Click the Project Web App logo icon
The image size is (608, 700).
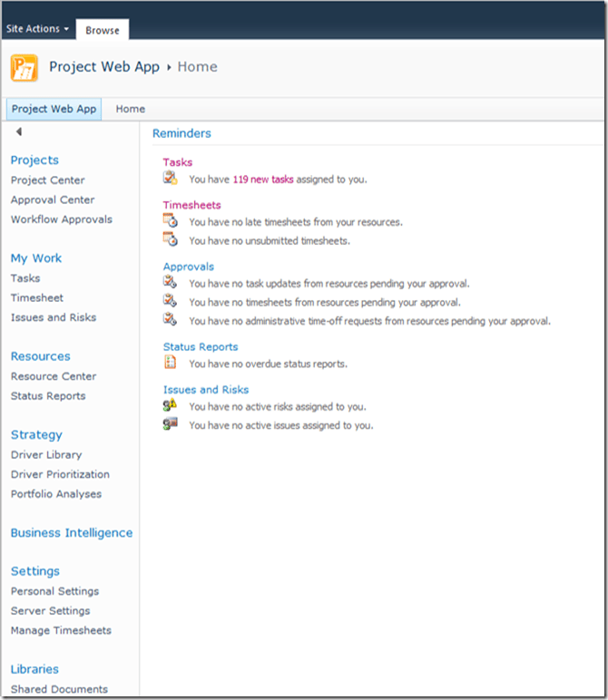[25, 68]
